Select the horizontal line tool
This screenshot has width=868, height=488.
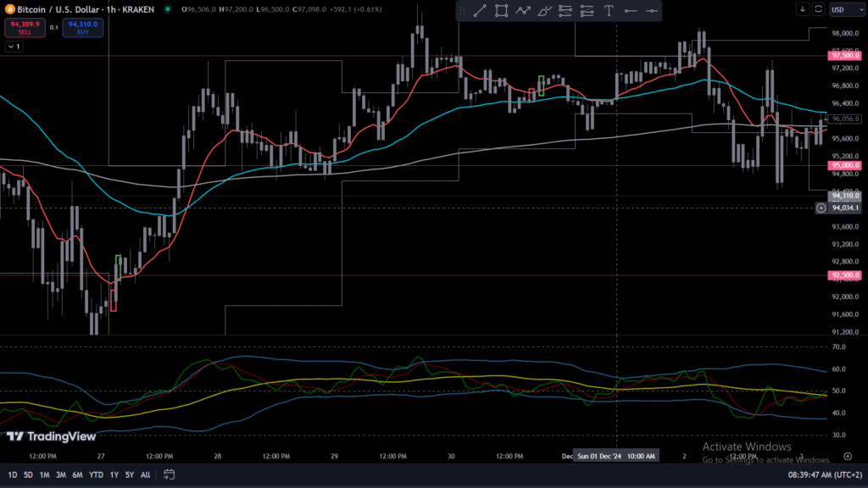coord(651,11)
